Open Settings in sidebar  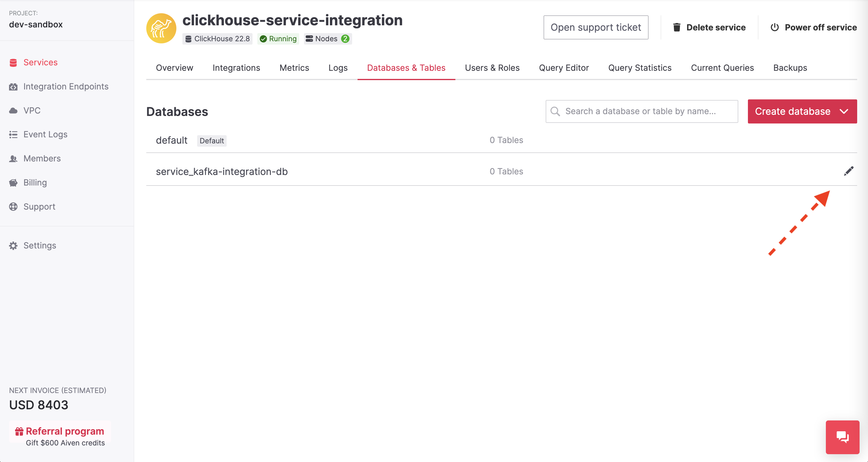(40, 245)
